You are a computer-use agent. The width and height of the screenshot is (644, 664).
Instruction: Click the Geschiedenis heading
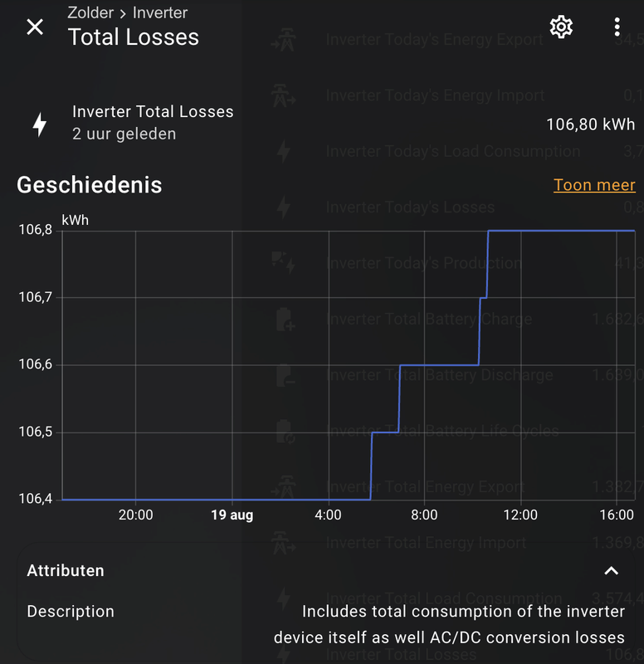click(x=90, y=184)
